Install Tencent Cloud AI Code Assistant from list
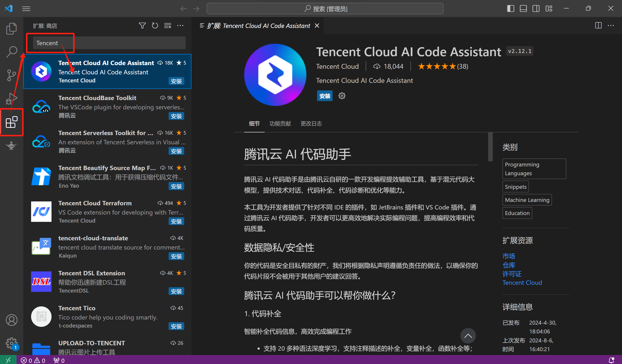This screenshot has width=622, height=364. [x=176, y=81]
